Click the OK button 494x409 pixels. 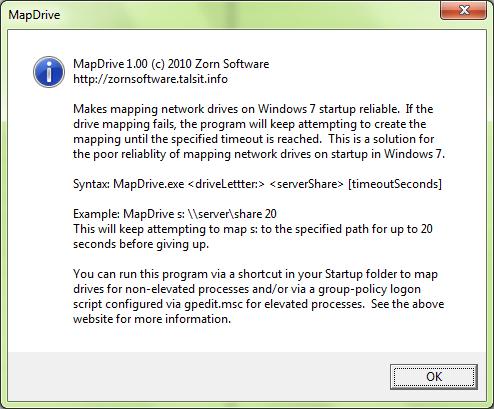point(434,377)
